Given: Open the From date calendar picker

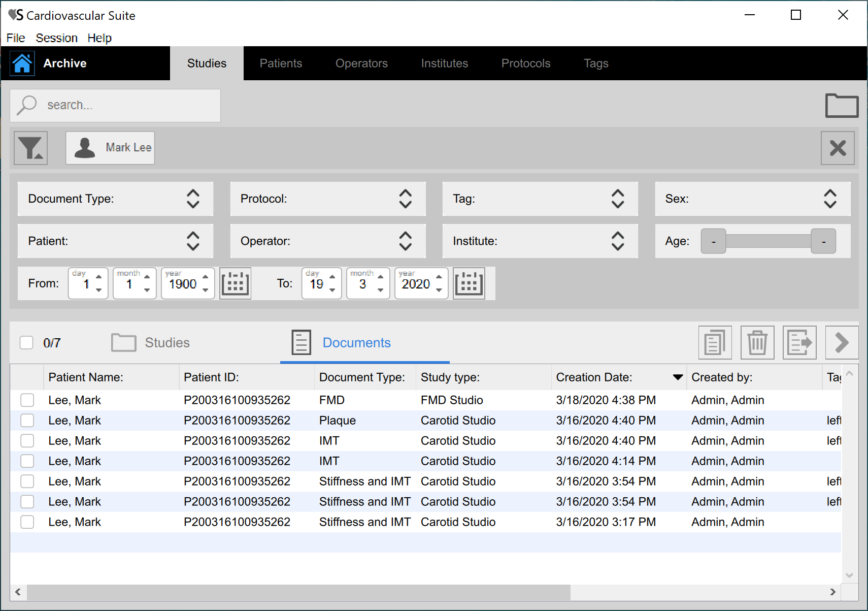Looking at the screenshot, I should [x=235, y=283].
